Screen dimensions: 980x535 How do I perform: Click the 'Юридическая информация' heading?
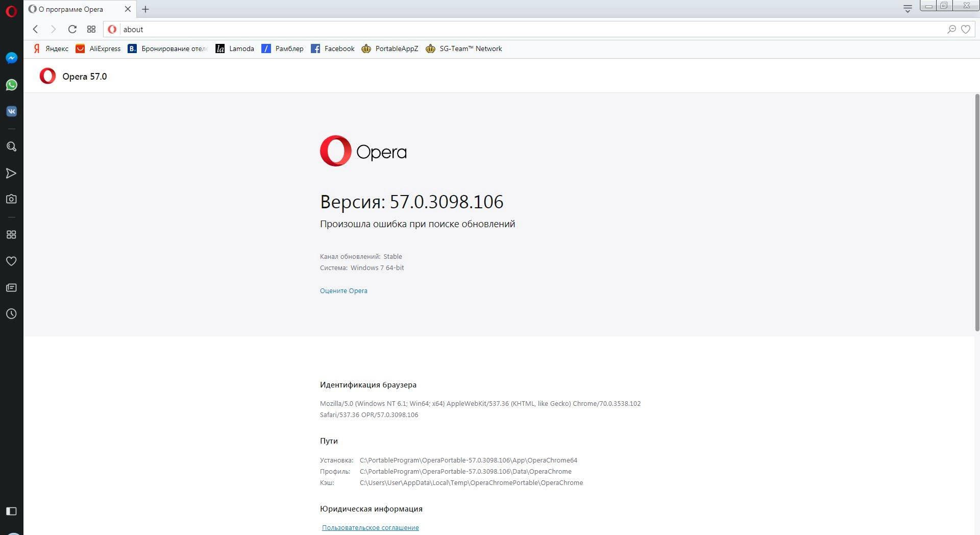[x=371, y=509]
